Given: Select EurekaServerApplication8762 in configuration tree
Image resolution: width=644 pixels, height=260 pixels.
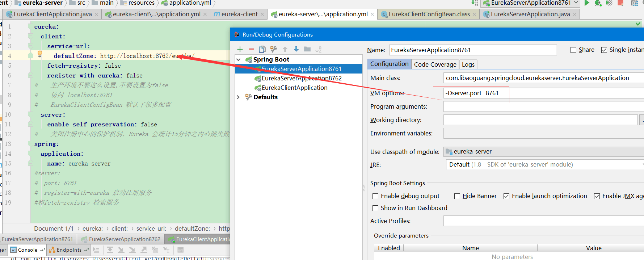Looking at the screenshot, I should click(x=302, y=78).
